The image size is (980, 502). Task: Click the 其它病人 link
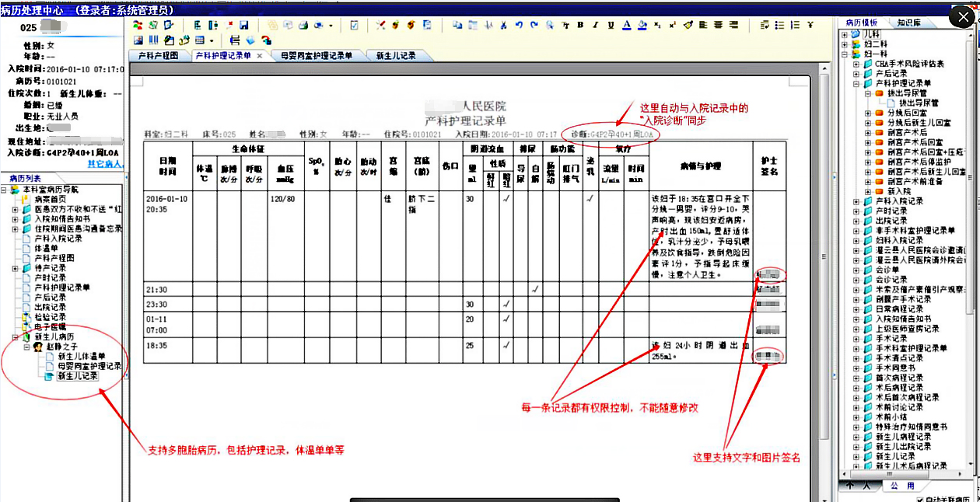pyautogui.click(x=105, y=163)
